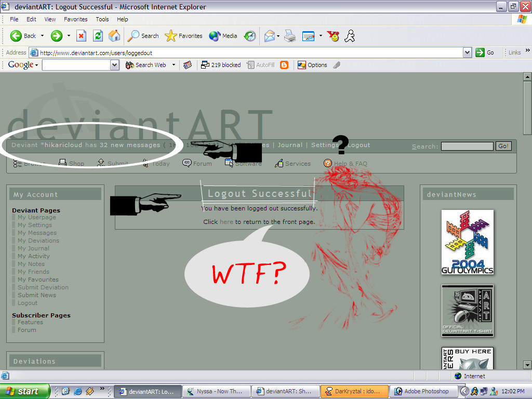Switch to Adobe Photoshop taskbar button
The height and width of the screenshot is (399, 532).
(423, 392)
